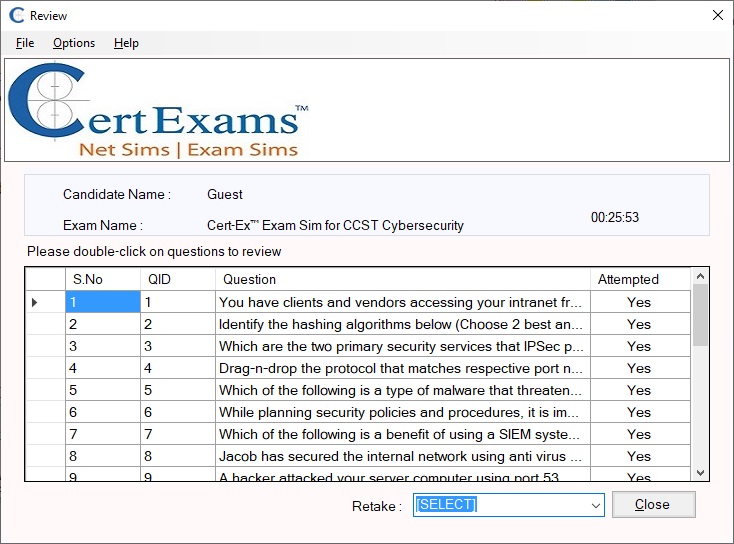
Task: Open the Help menu
Action: [x=126, y=43]
